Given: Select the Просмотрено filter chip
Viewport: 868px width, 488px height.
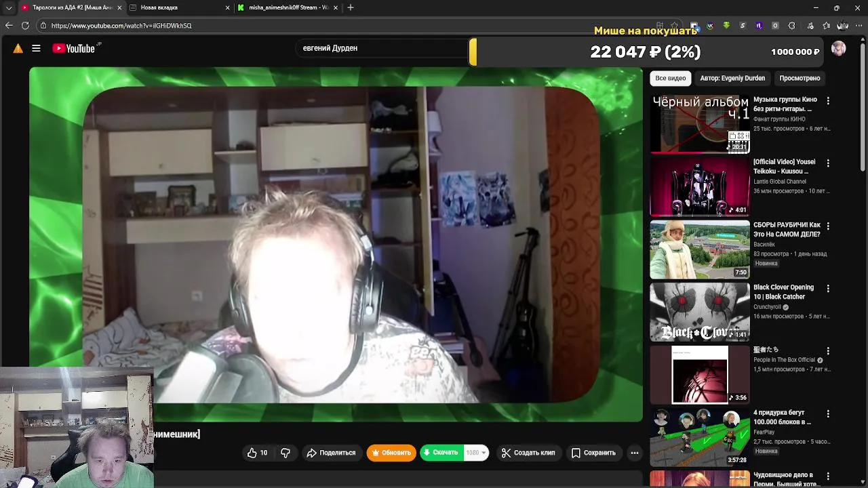Looking at the screenshot, I should click(x=800, y=78).
